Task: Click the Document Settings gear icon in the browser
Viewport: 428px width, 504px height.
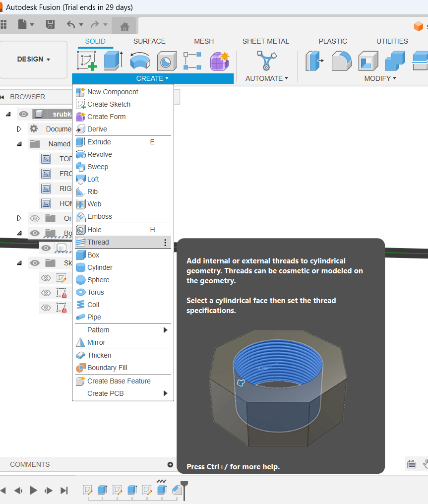Action: pyautogui.click(x=34, y=129)
